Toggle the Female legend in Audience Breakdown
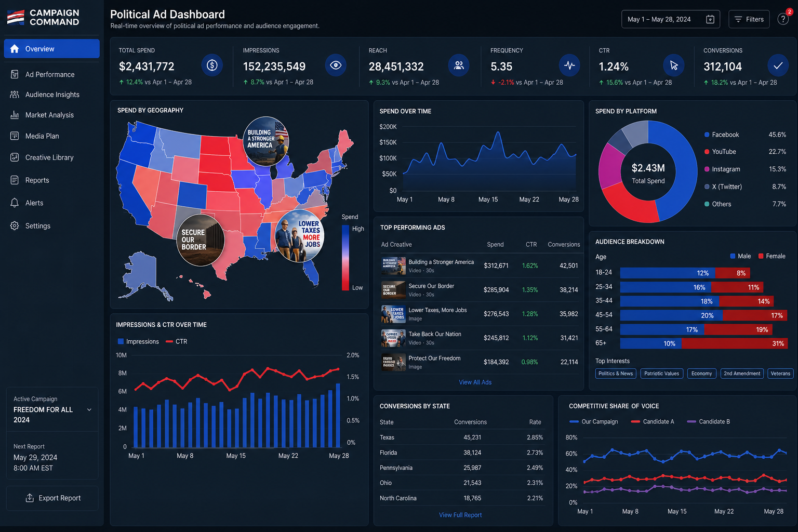The height and width of the screenshot is (532, 798). point(772,256)
